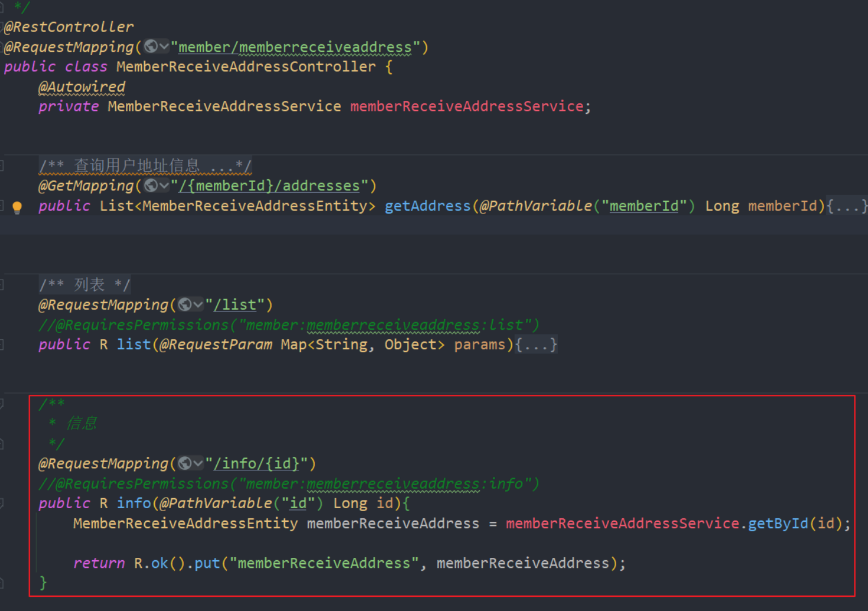Screen dimensions: 868x611
Task: Open globe URL actions beside /info/{id} mapping
Action: (x=191, y=463)
